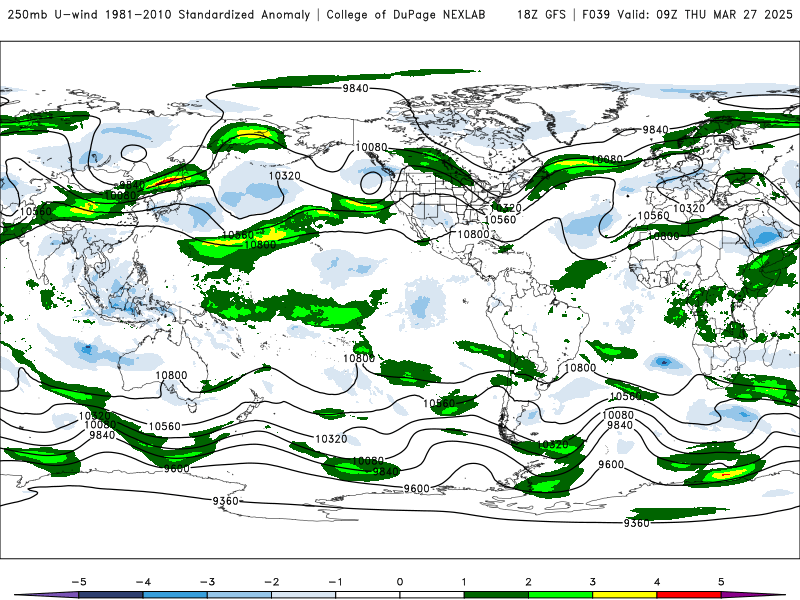The height and width of the screenshot is (600, 800).
Task: Click the 10320 contour label over Europe
Action: [689, 208]
